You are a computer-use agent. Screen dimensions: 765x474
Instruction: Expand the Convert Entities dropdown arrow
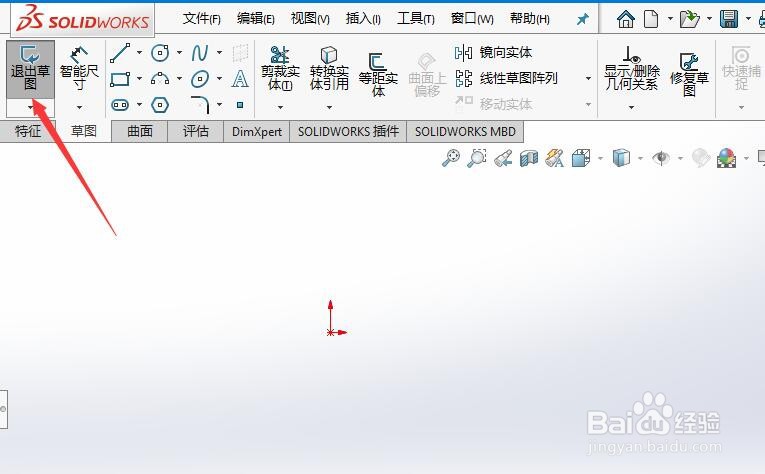329,107
